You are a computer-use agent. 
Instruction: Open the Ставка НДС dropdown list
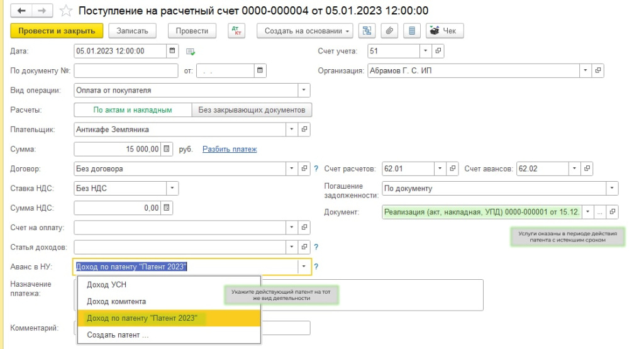pyautogui.click(x=172, y=188)
